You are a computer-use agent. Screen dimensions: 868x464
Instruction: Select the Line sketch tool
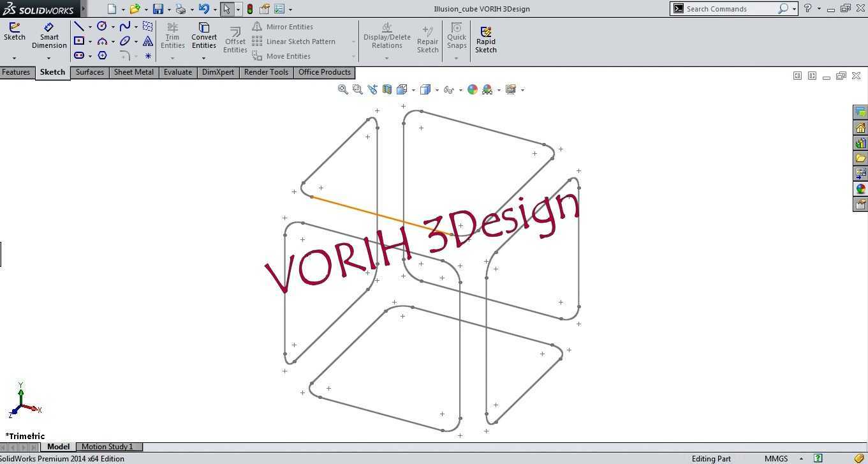(79, 26)
